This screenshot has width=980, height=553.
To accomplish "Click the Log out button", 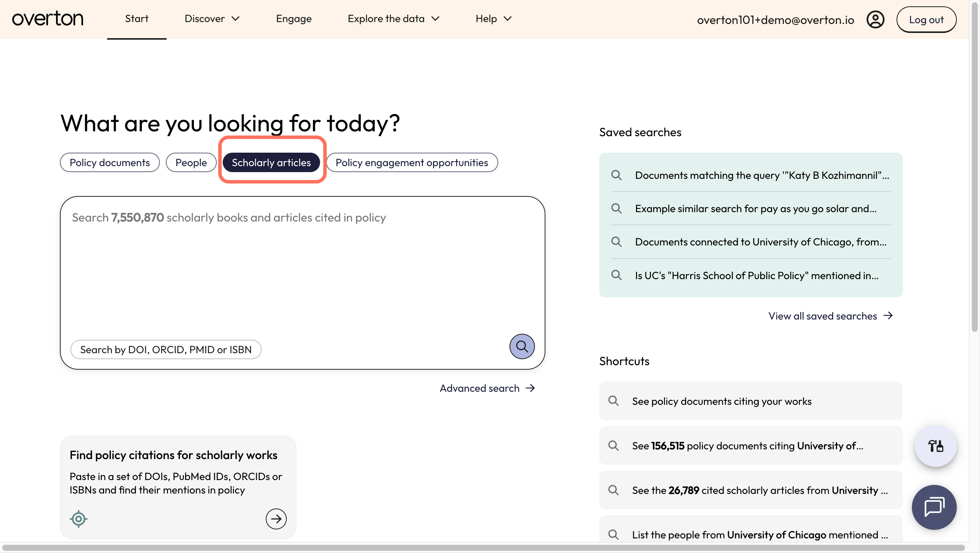I will tap(926, 19).
